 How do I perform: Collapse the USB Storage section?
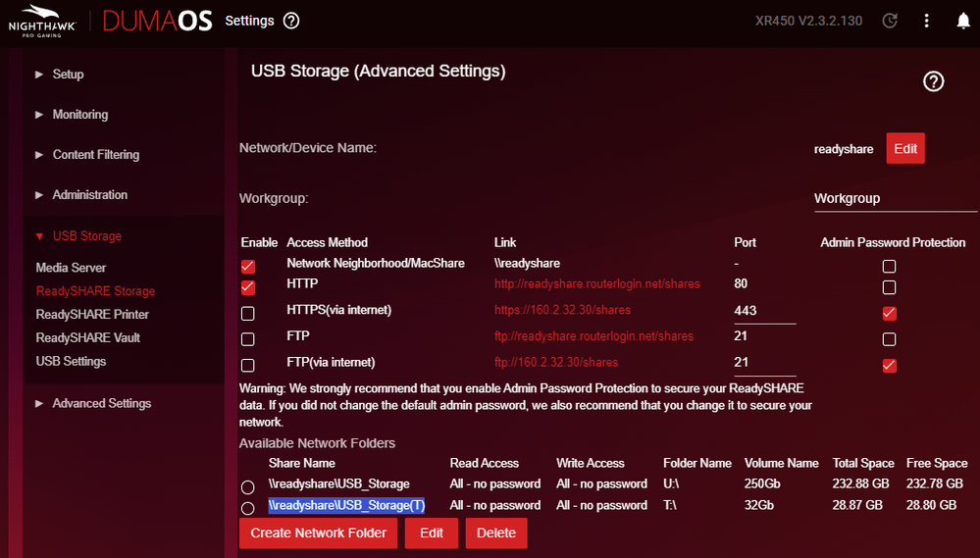(x=86, y=236)
